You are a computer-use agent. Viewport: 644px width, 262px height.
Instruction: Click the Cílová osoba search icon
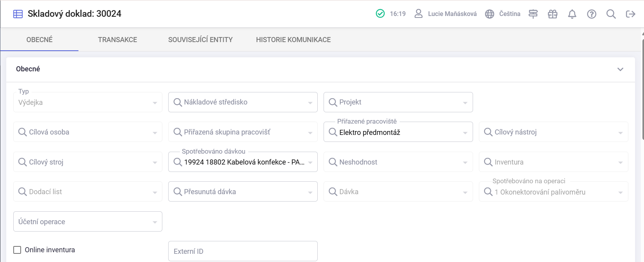pos(23,132)
